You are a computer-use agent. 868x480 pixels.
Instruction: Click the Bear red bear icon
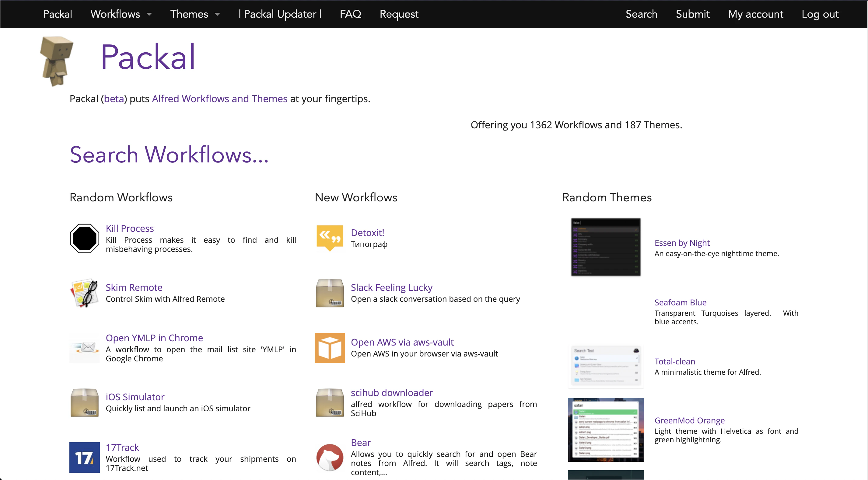coord(330,457)
